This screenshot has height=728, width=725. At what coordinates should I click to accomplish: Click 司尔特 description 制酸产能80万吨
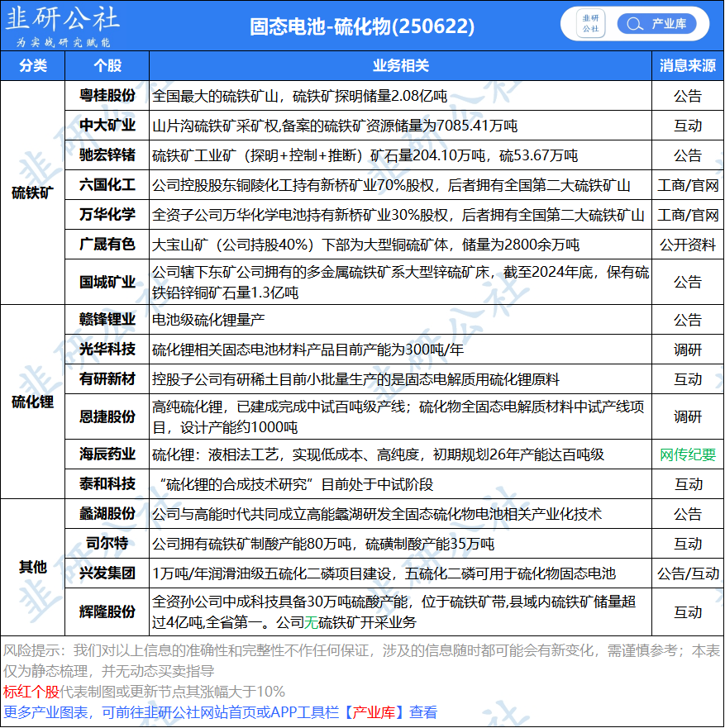click(322, 544)
